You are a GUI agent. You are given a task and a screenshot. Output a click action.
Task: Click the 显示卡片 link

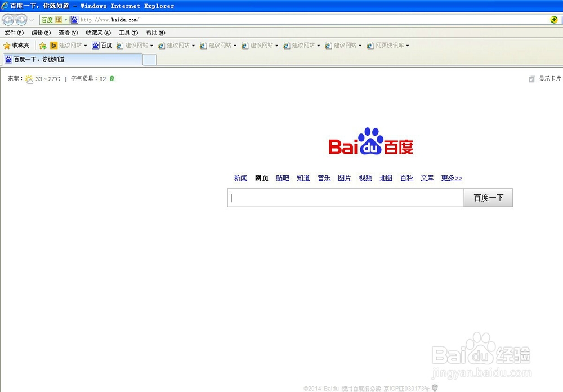(x=549, y=79)
